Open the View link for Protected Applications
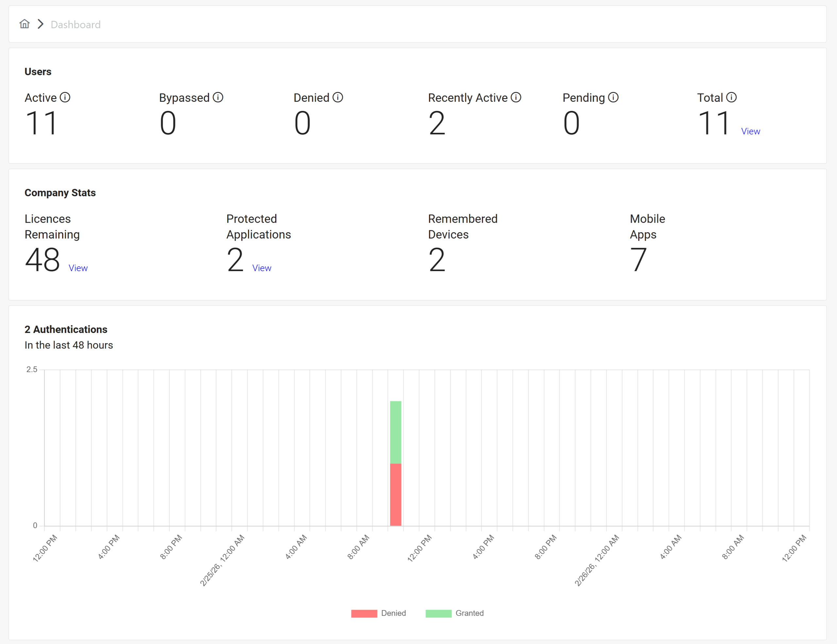 pyautogui.click(x=262, y=268)
